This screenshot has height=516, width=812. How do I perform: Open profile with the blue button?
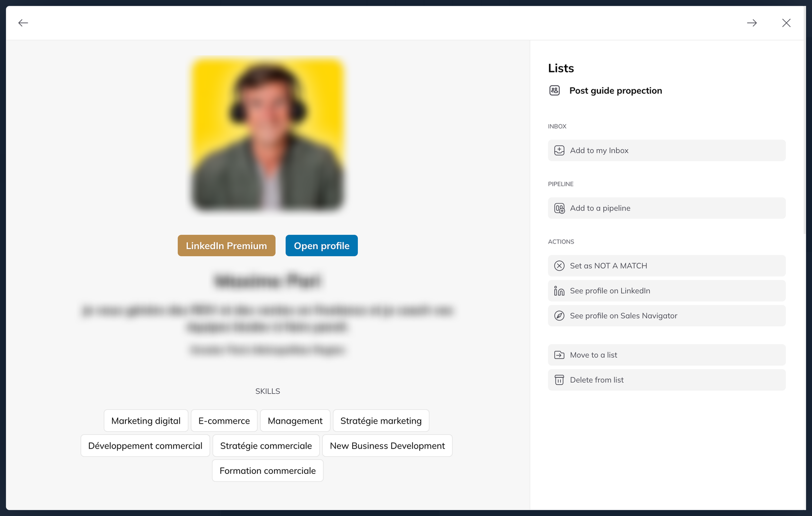tap(322, 246)
